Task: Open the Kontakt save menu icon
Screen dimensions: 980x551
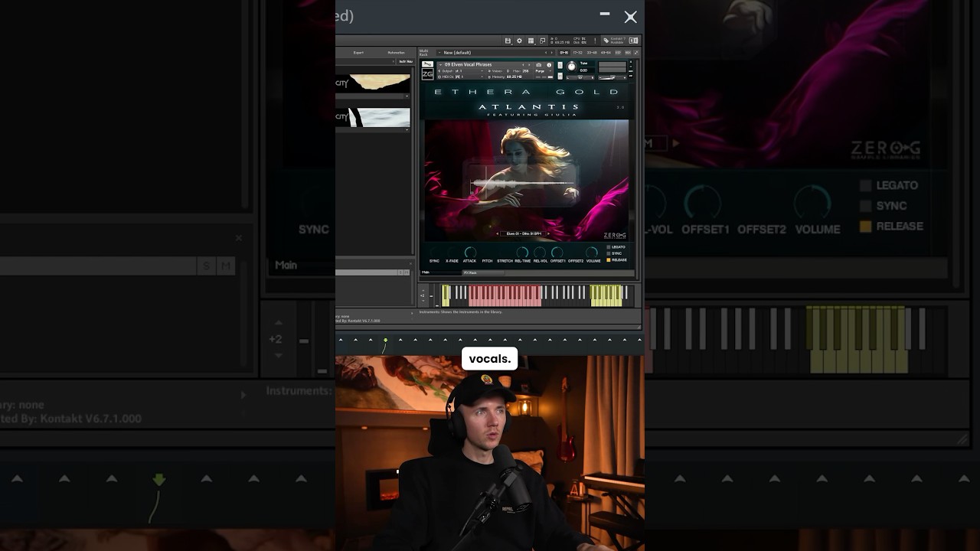Action: click(x=508, y=41)
